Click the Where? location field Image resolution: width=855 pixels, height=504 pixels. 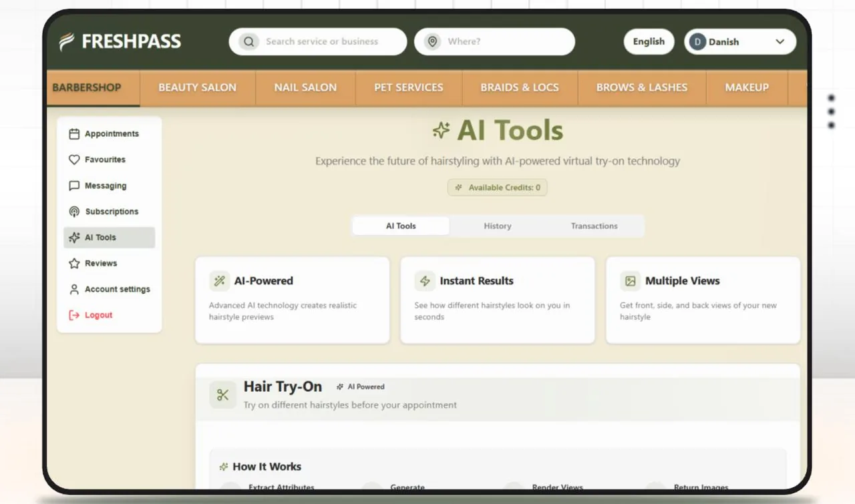coord(494,41)
